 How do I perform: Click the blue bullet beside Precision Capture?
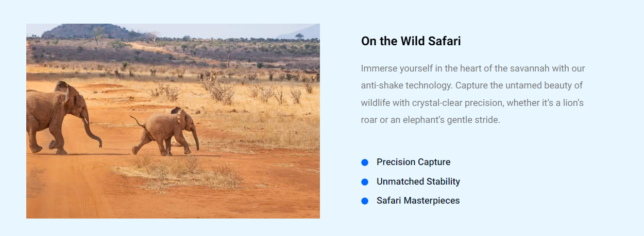click(365, 162)
